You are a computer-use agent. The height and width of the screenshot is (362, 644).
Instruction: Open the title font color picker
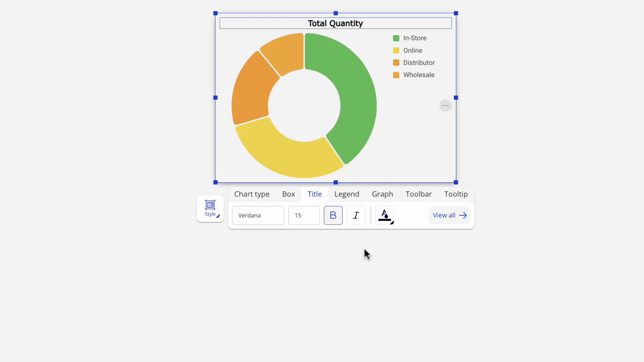[x=384, y=215]
